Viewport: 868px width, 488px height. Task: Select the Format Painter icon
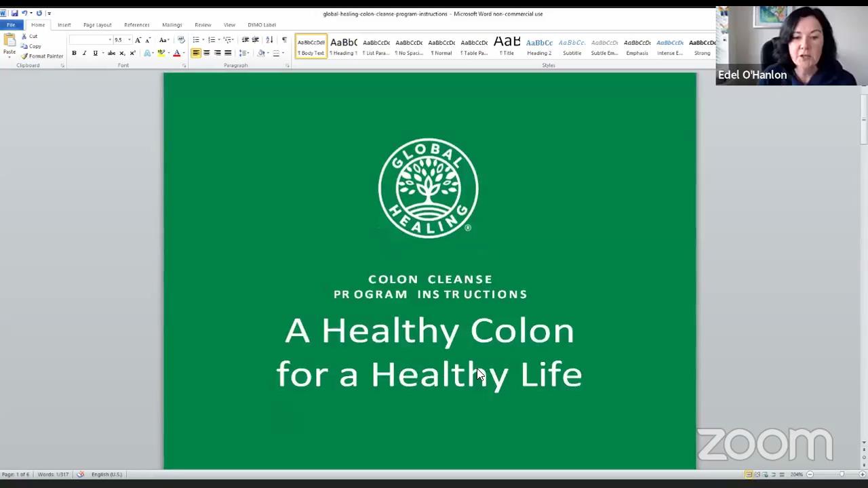pos(24,56)
